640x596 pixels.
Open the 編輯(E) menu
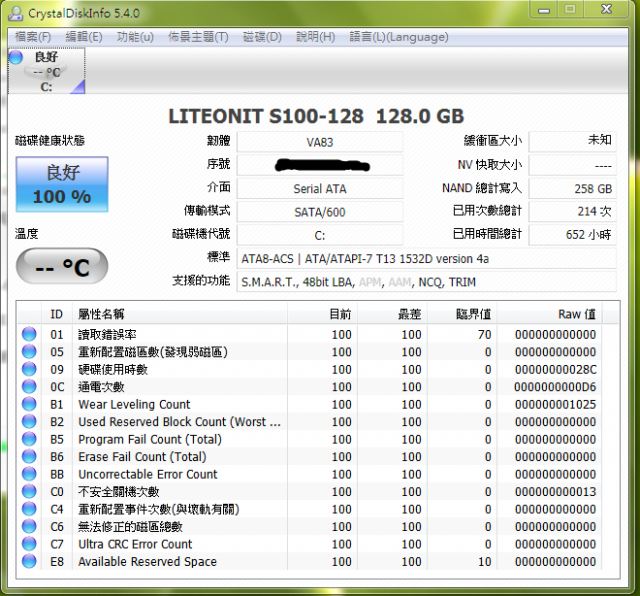[x=84, y=37]
